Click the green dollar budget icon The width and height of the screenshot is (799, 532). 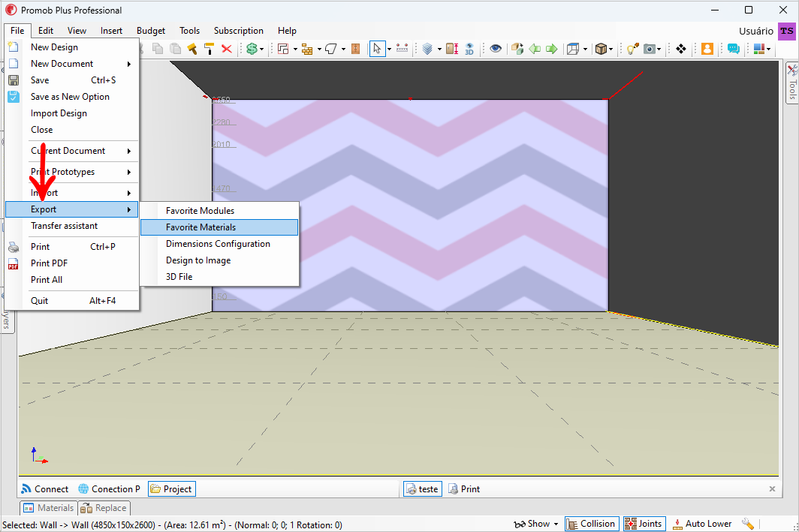[x=252, y=49]
